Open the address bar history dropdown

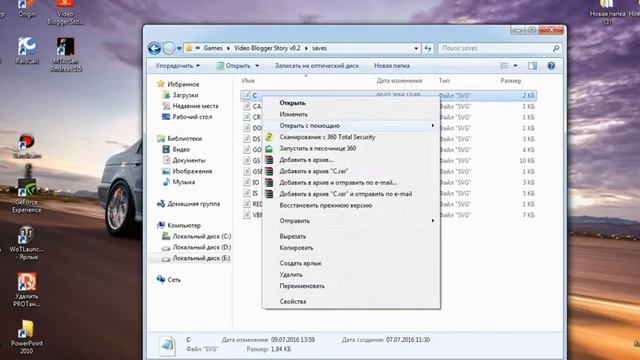(x=416, y=48)
